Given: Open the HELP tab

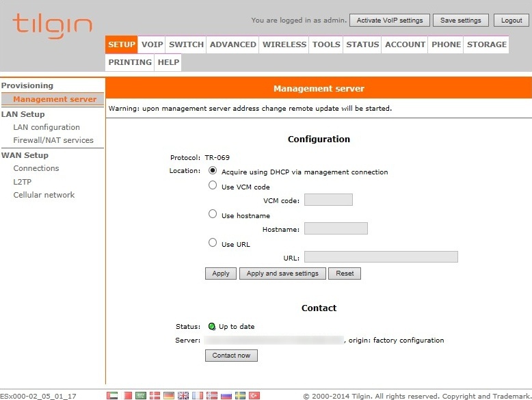Looking at the screenshot, I should click(168, 62).
